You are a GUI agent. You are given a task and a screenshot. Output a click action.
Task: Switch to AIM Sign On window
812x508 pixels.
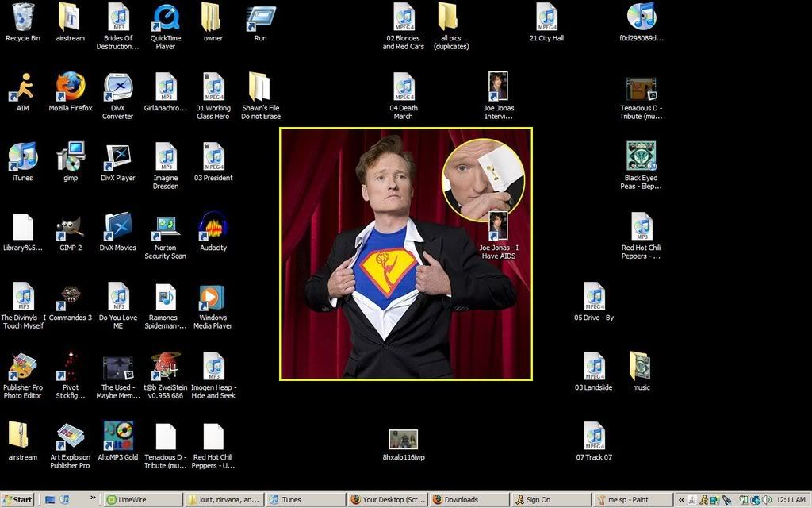[550, 500]
